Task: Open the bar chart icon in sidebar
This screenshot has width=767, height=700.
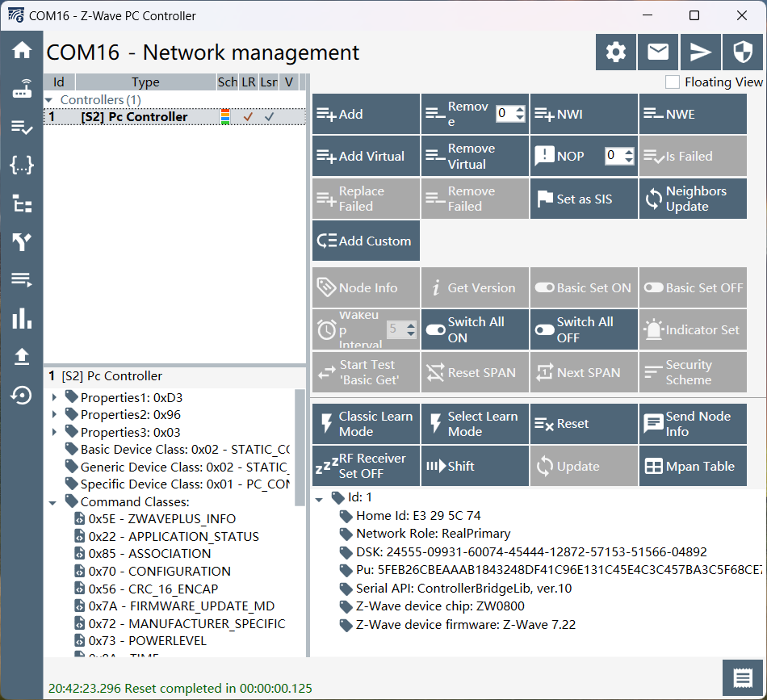Action: [x=22, y=318]
